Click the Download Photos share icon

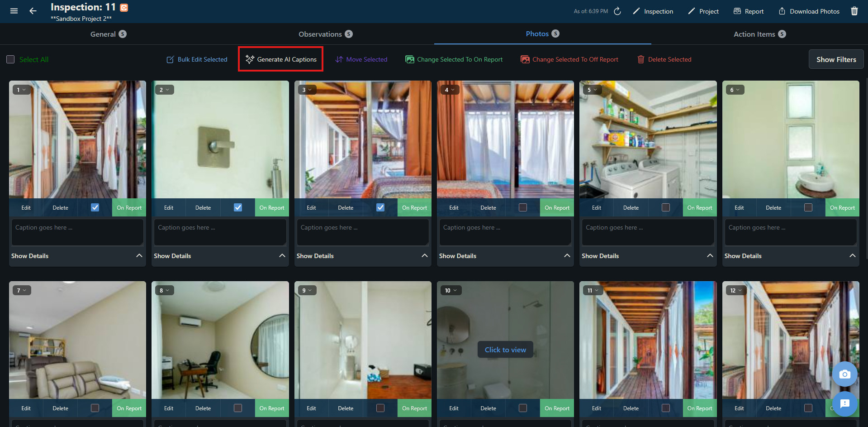click(x=782, y=11)
